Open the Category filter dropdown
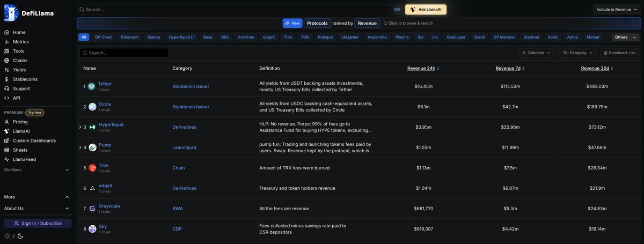 (x=577, y=53)
